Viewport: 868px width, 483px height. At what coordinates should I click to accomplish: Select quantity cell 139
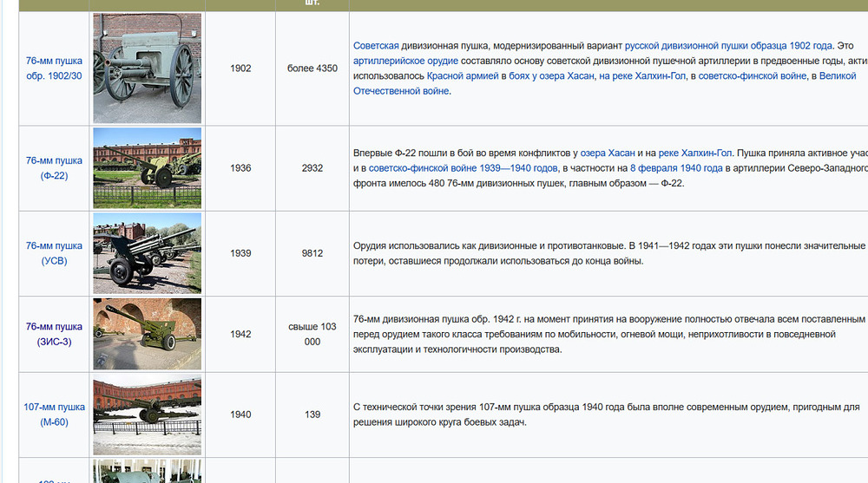click(x=312, y=414)
